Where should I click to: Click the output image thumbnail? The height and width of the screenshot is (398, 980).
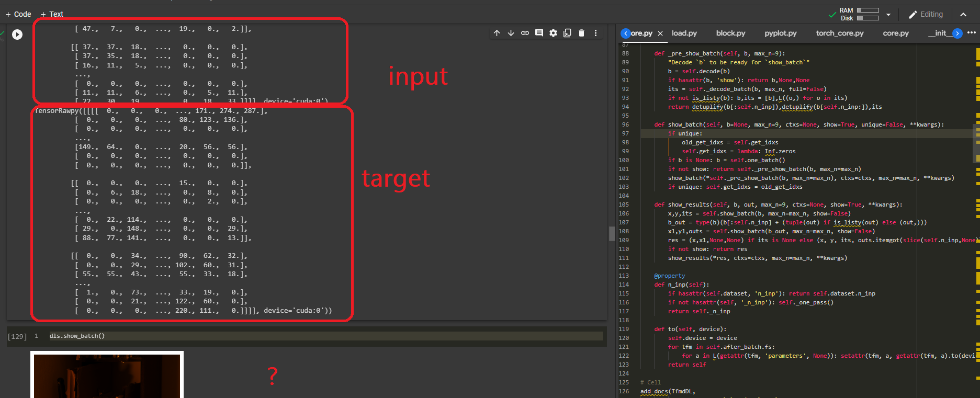[107, 375]
